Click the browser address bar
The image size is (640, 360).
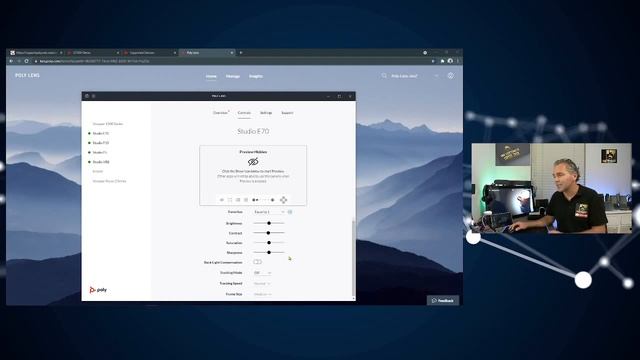tap(233, 61)
